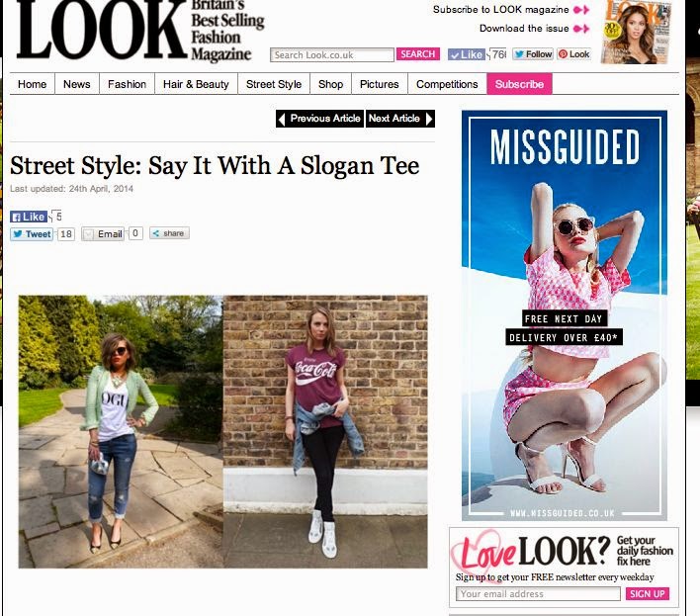Open the share button options
700x616 pixels.
pos(169,233)
